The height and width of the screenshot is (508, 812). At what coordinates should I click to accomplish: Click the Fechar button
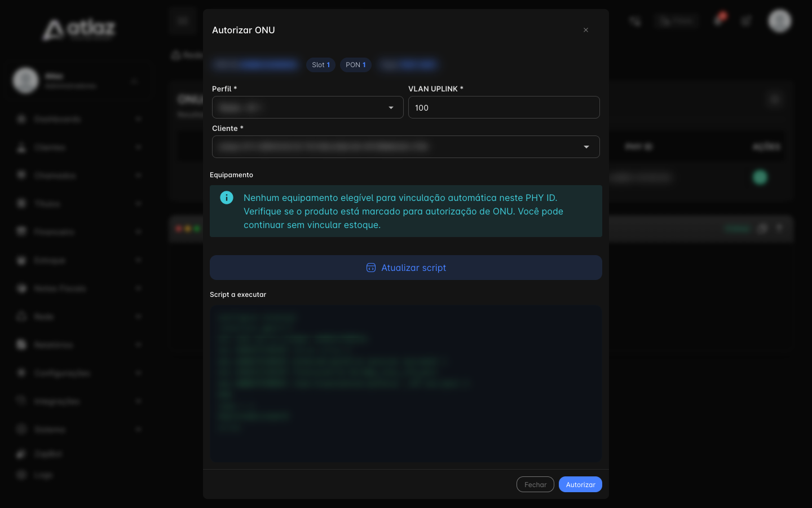[x=535, y=484]
